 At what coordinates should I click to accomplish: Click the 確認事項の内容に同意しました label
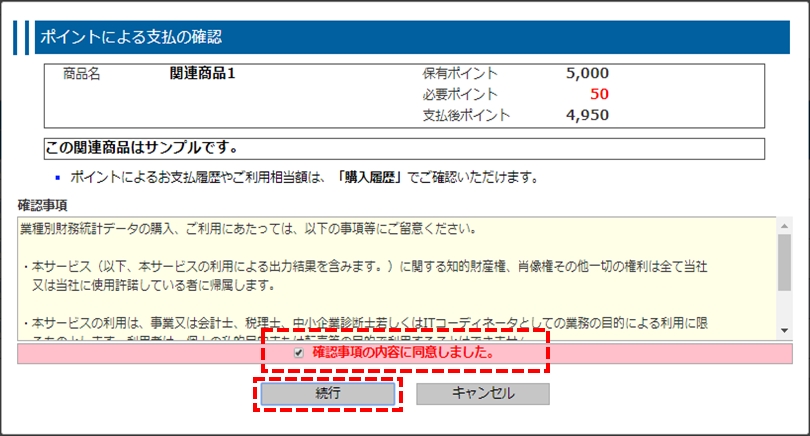(403, 353)
